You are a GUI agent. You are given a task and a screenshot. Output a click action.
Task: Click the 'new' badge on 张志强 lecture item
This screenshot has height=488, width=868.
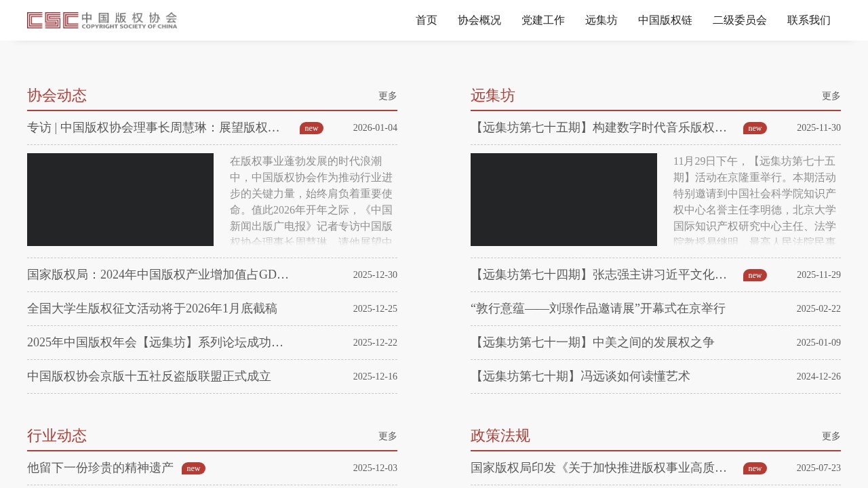click(x=755, y=275)
